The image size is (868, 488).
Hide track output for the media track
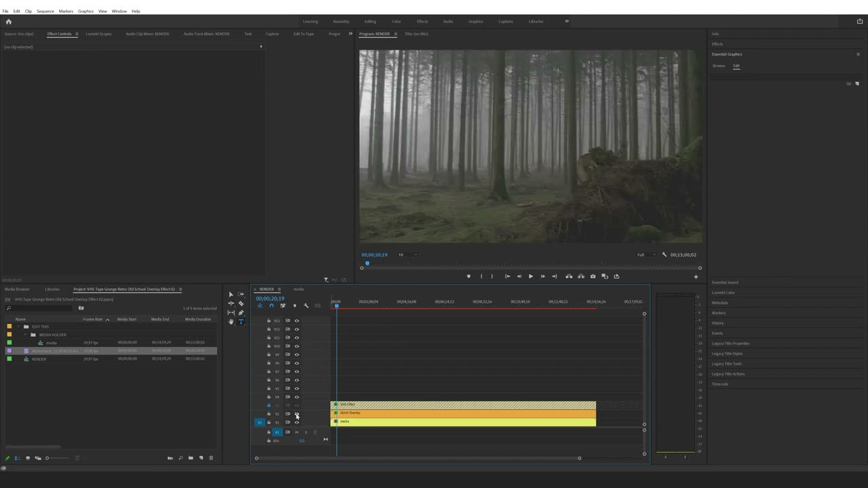296,422
